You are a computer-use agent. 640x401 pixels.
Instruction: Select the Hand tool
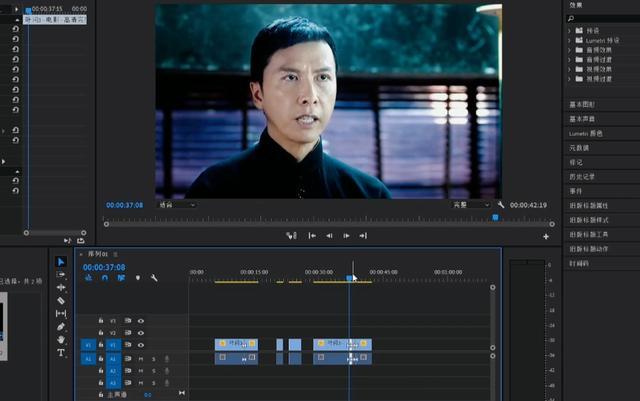tap(61, 339)
